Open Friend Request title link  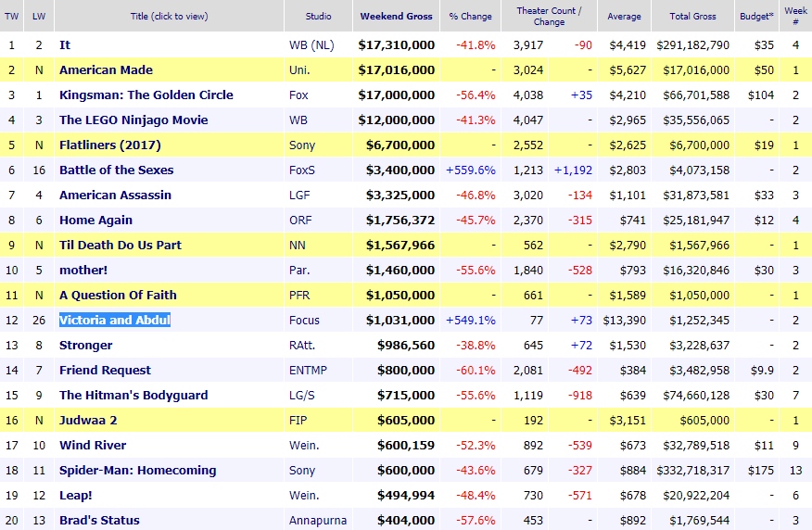[105, 370]
